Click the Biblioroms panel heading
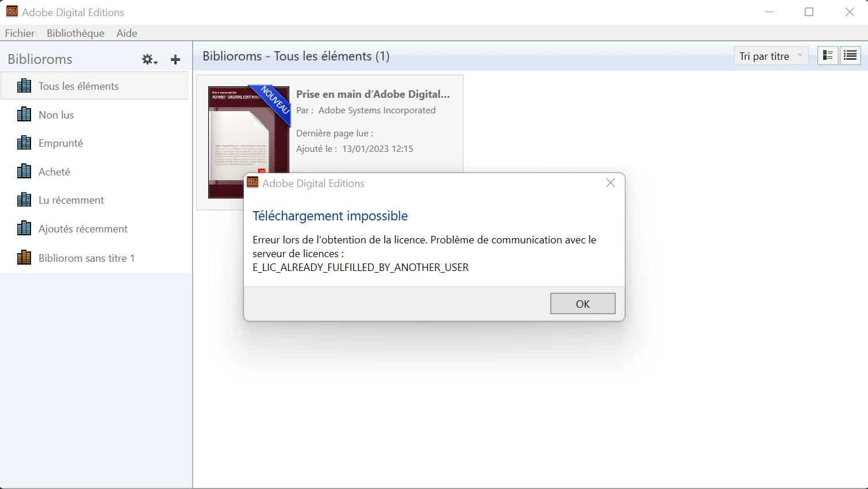 tap(40, 59)
